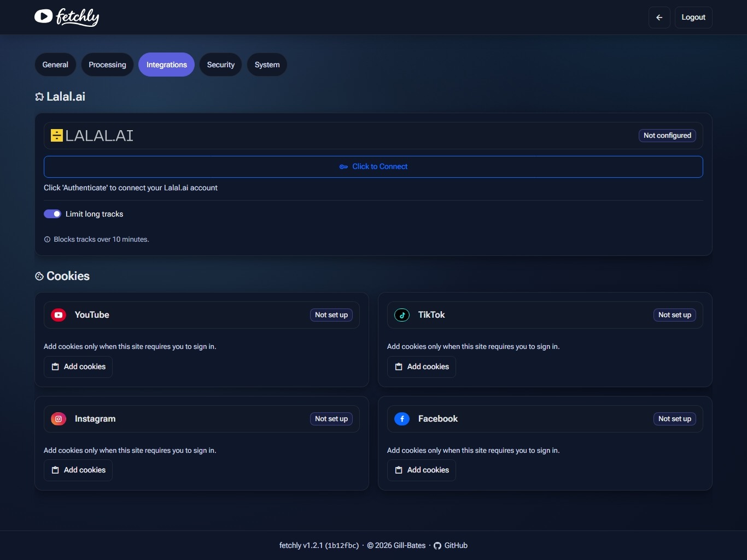The height and width of the screenshot is (560, 747).
Task: Open the Security tab
Action: [220, 65]
